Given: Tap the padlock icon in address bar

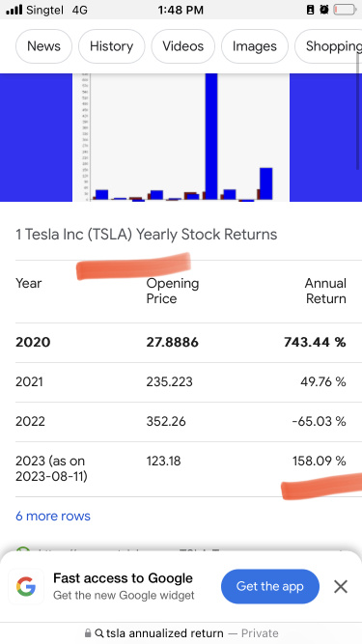Looking at the screenshot, I should (88, 633).
